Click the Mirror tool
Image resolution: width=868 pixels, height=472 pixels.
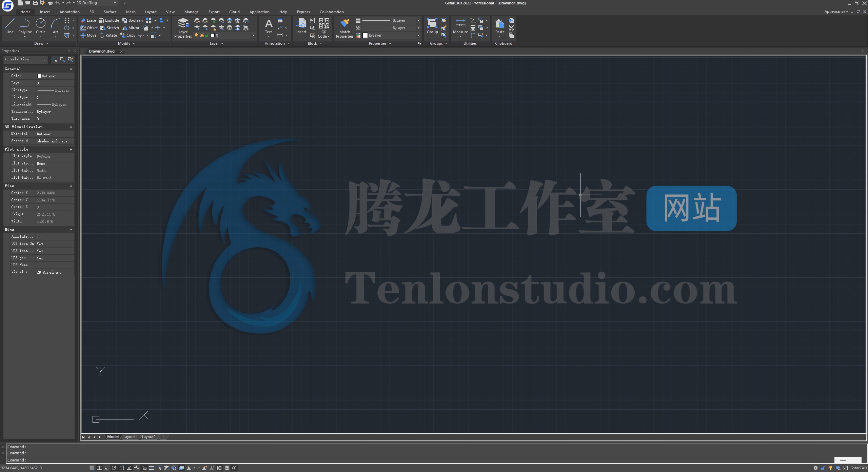tap(131, 28)
